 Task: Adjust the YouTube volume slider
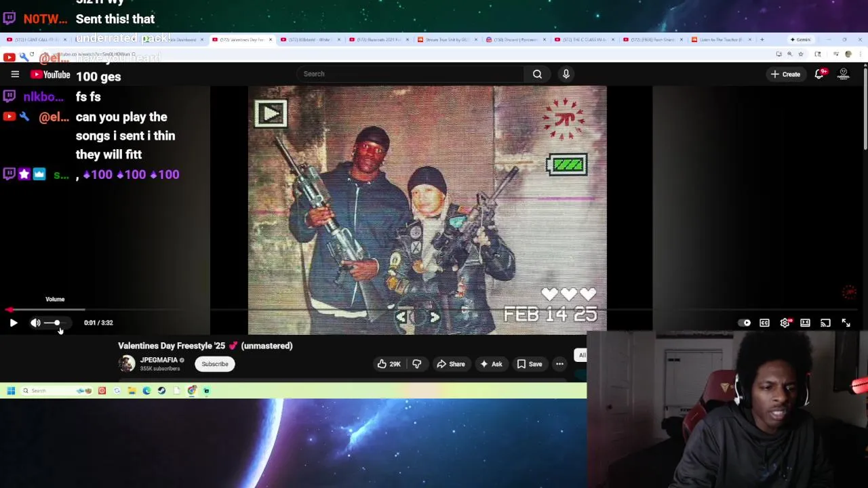(55, 323)
